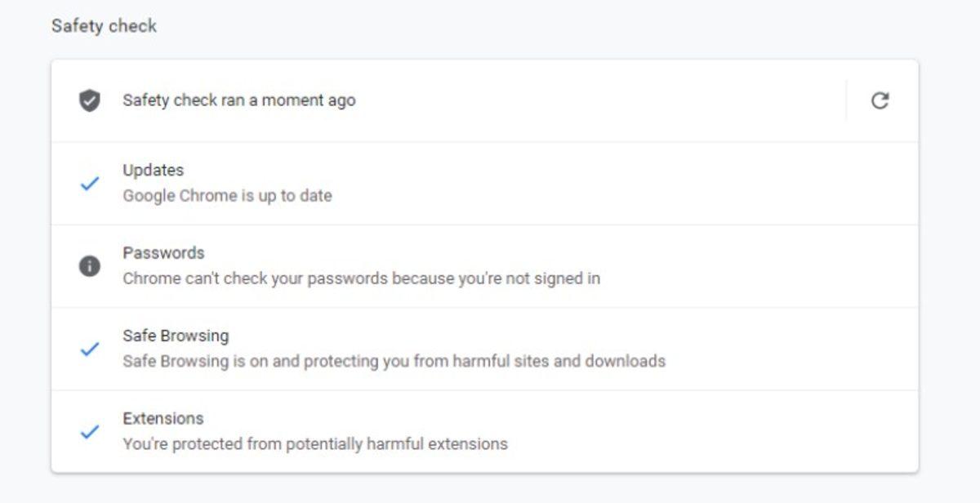Click the 'not signed in' passwords message

361,278
